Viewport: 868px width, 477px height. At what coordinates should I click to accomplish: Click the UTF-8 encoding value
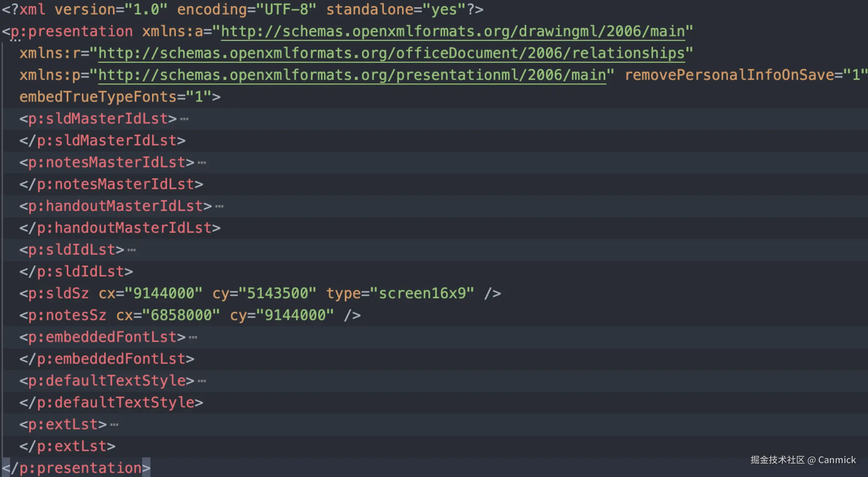286,10
